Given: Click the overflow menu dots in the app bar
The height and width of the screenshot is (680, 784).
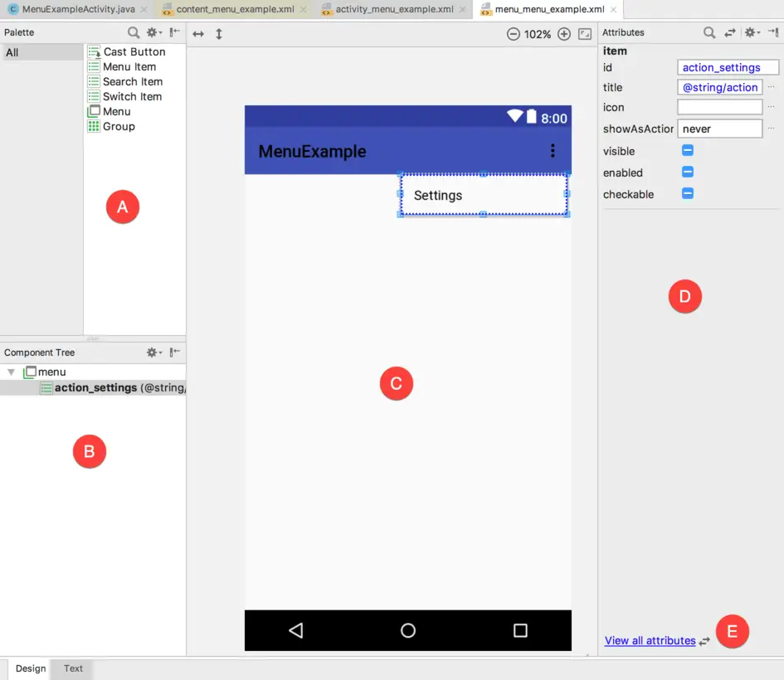Looking at the screenshot, I should (x=553, y=151).
